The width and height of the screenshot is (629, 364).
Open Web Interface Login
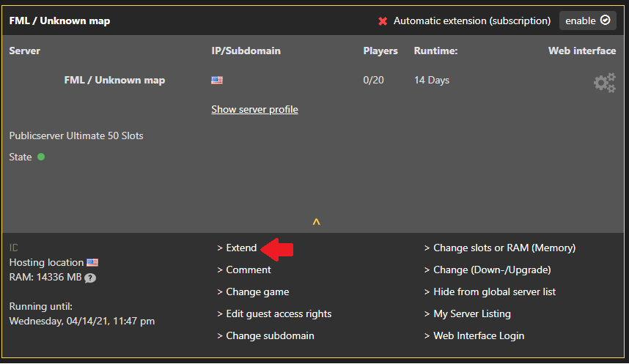(x=478, y=335)
